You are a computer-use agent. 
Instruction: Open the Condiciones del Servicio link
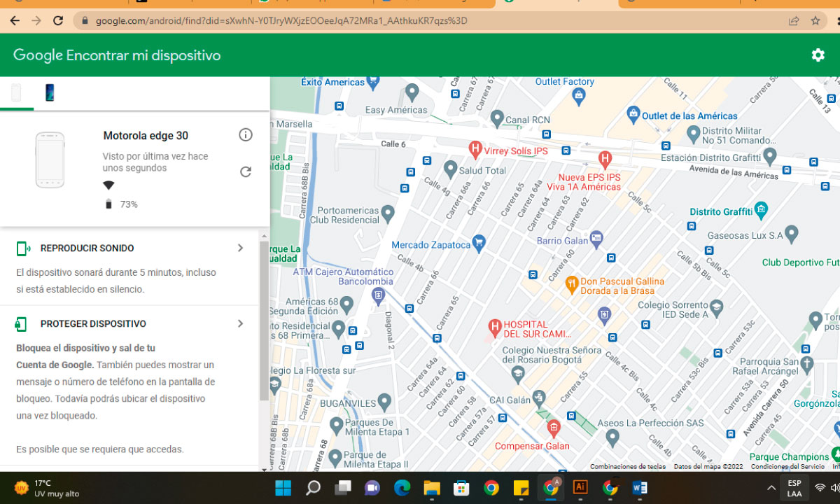coord(787,466)
